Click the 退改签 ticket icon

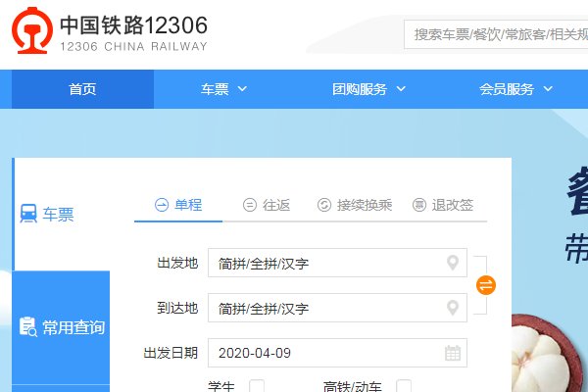pyautogui.click(x=419, y=205)
